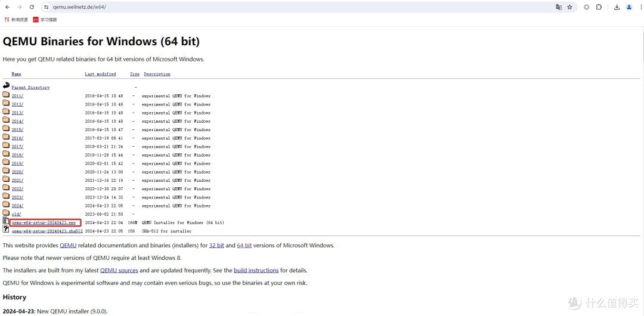The height and width of the screenshot is (316, 644).
Task: Click the History heading
Action: coord(14,297)
